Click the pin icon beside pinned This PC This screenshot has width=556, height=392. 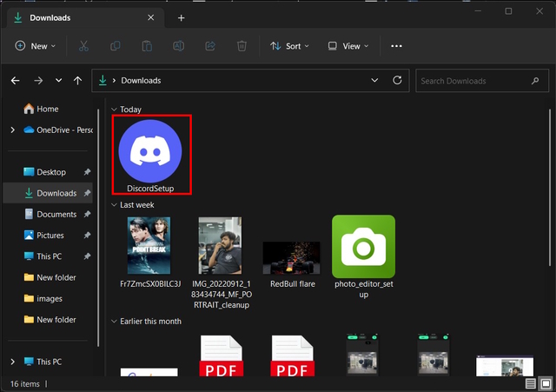pos(87,256)
